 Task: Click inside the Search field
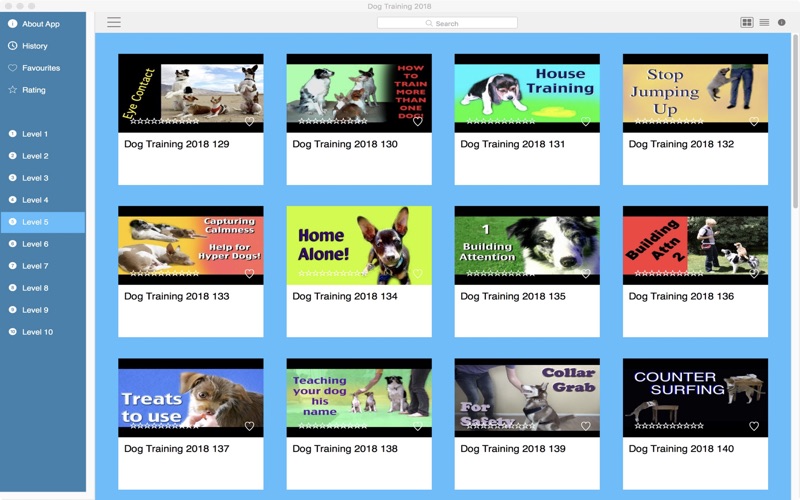[447, 23]
